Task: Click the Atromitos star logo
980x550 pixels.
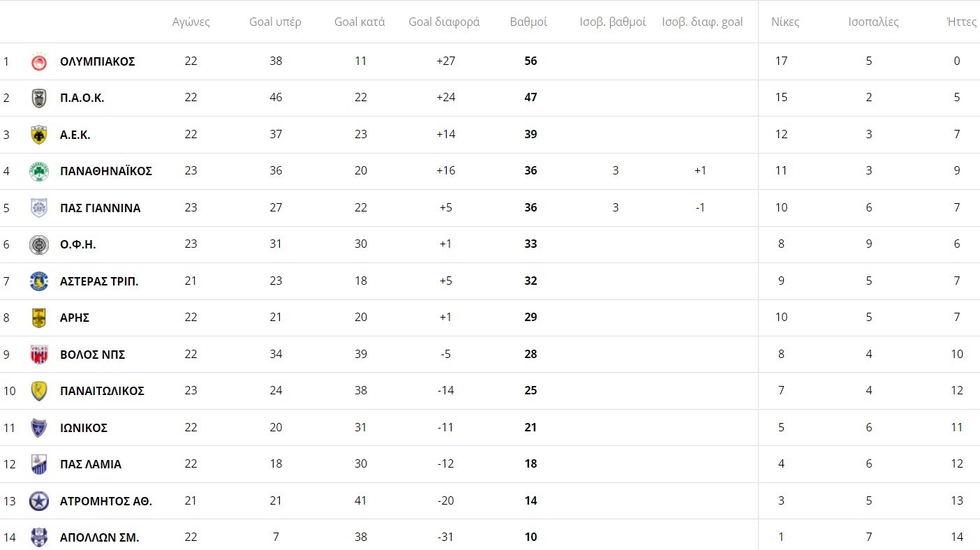Action: (x=39, y=500)
